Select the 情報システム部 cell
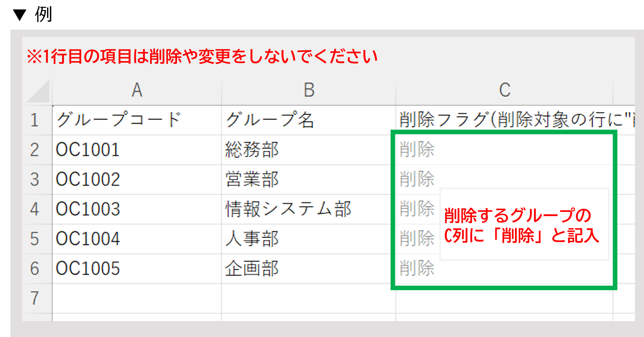This screenshot has width=644, height=337. click(x=308, y=209)
